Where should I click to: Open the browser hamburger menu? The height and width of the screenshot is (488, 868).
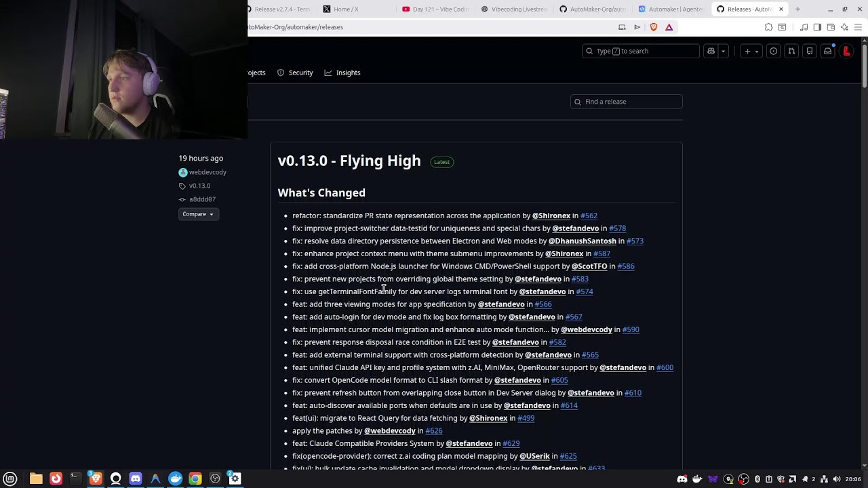click(x=858, y=27)
